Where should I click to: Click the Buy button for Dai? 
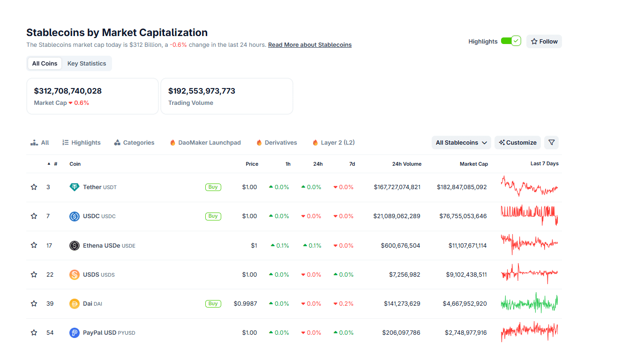coord(213,304)
